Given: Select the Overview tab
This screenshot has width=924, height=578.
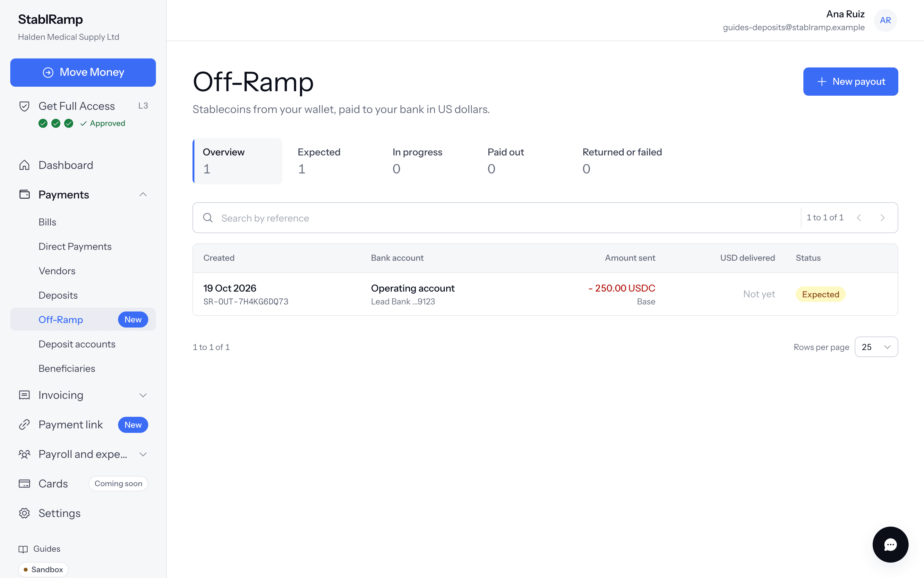Looking at the screenshot, I should click(x=237, y=161).
